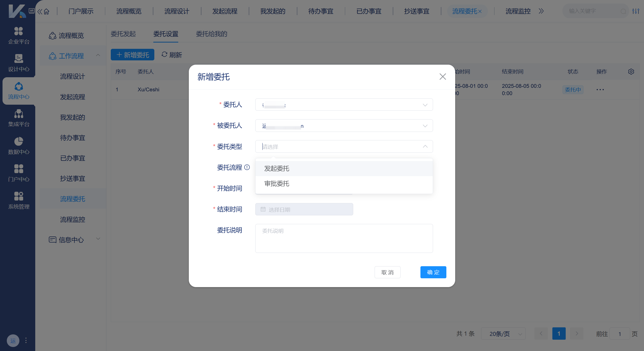The image size is (644, 351).
Task: Open the calendar icon in 结束时间 field
Action: point(263,209)
